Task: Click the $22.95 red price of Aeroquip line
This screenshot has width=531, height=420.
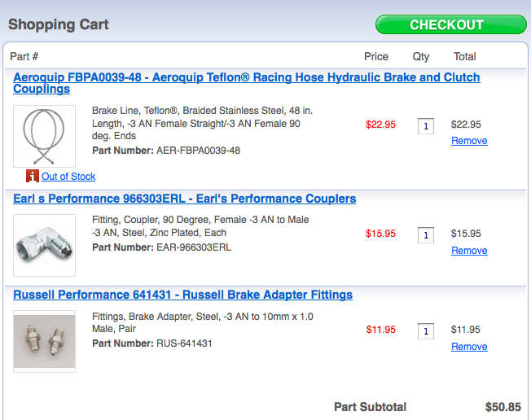Action: click(x=380, y=125)
